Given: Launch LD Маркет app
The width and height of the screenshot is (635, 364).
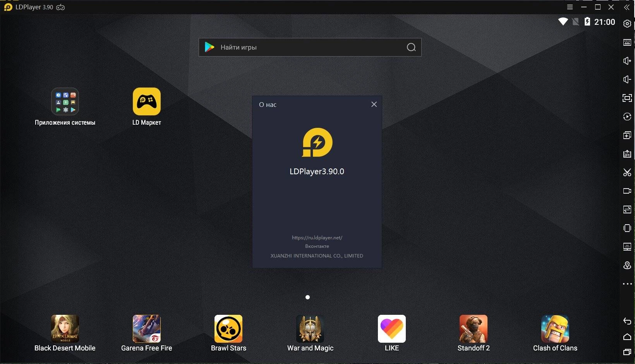Looking at the screenshot, I should [x=147, y=107].
